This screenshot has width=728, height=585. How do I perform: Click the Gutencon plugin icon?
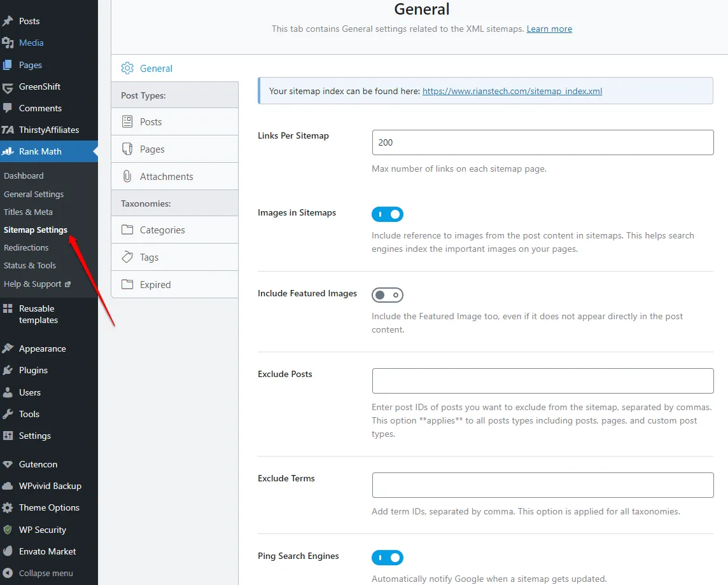pos(9,464)
